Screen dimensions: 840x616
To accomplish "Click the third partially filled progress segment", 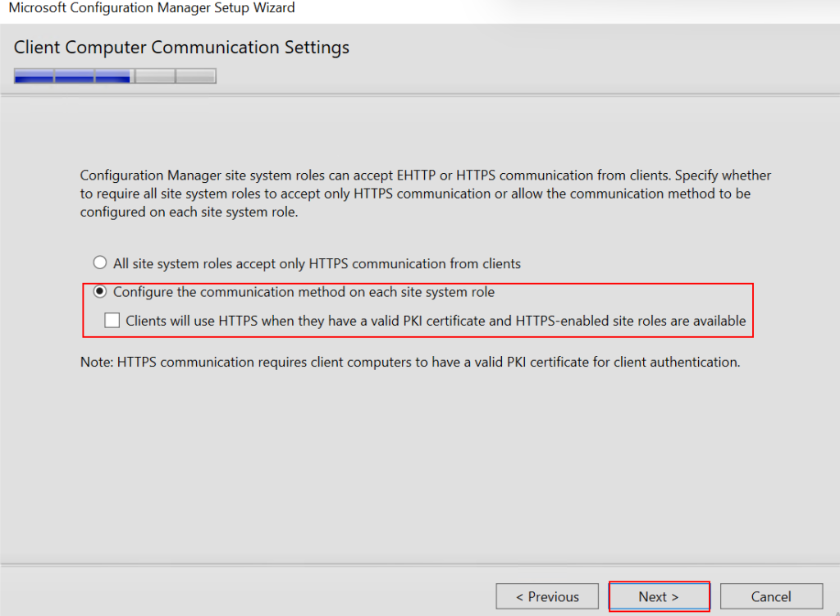I will [x=114, y=76].
